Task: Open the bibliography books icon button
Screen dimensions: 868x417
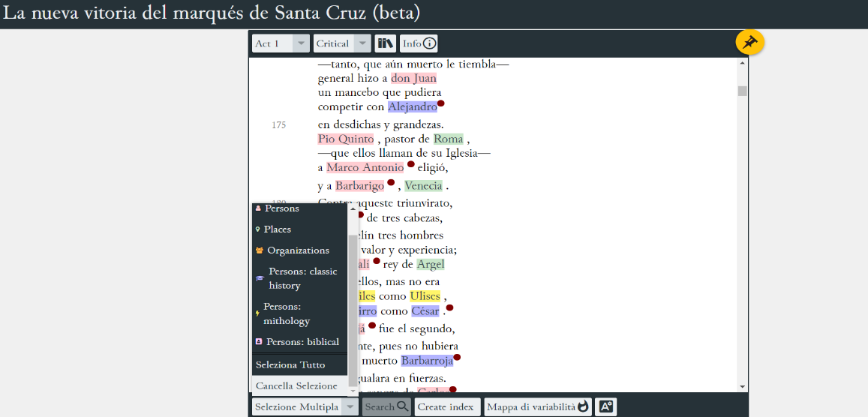Action: click(386, 43)
